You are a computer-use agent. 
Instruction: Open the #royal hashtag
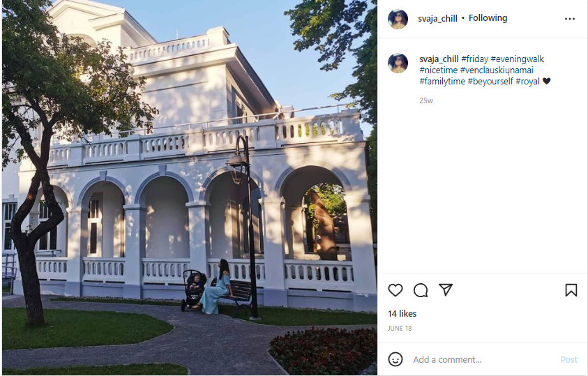pyautogui.click(x=527, y=82)
